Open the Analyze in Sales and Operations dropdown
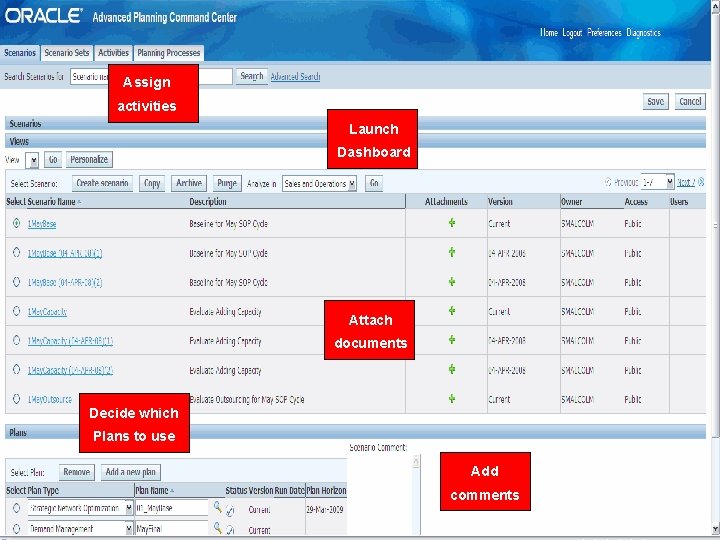This screenshot has width=720, height=540. click(x=319, y=184)
